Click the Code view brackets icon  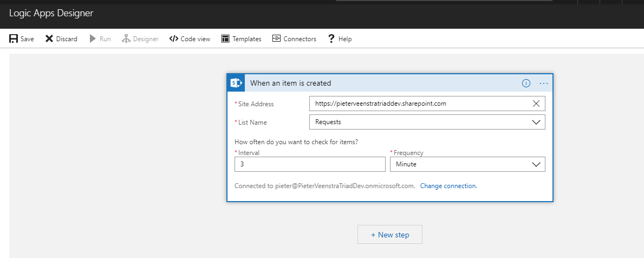click(174, 38)
